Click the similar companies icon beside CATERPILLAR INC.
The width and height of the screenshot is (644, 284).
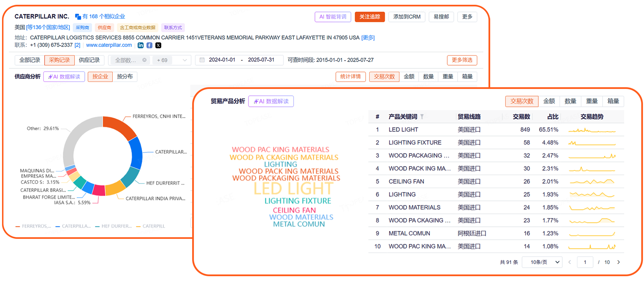[78, 16]
